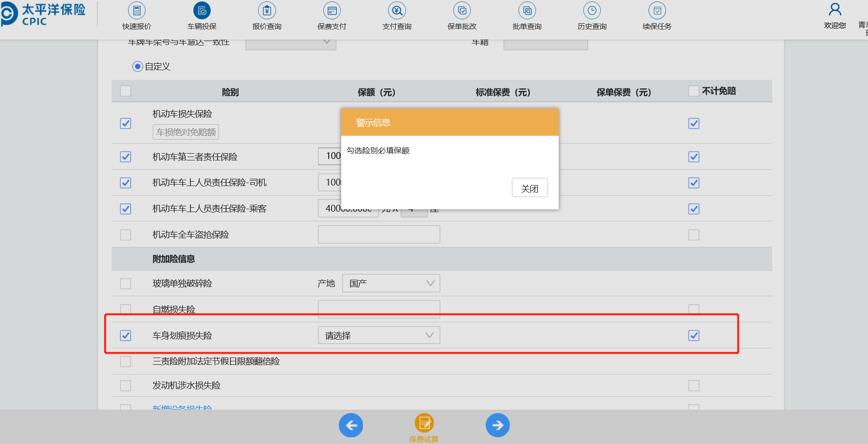
Task: Toggle 不计免赔 for 车上人员责任保险-乘客 row
Action: 694,209
